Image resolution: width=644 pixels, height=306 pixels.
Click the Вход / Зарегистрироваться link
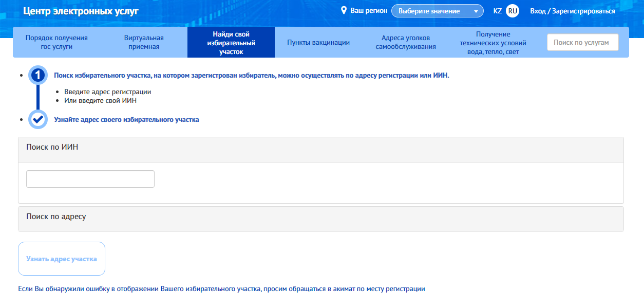[x=573, y=11]
